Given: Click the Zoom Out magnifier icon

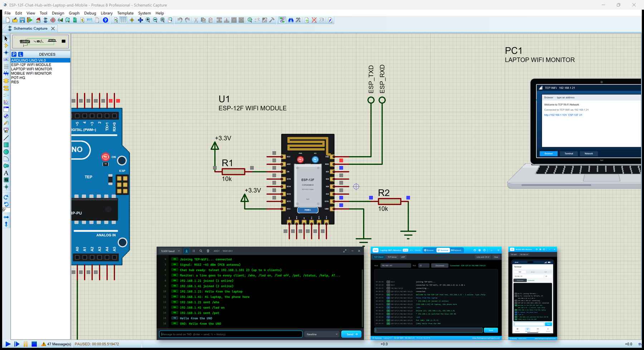Looking at the screenshot, I should [155, 20].
